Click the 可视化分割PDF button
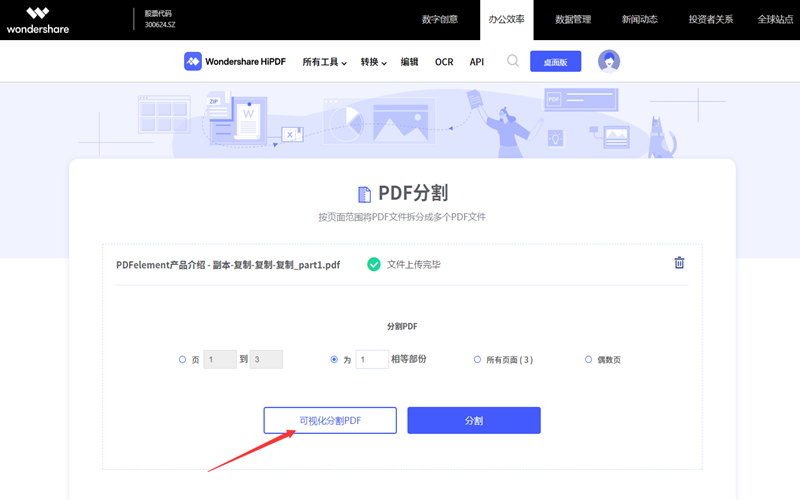The height and width of the screenshot is (500, 800). (330, 420)
